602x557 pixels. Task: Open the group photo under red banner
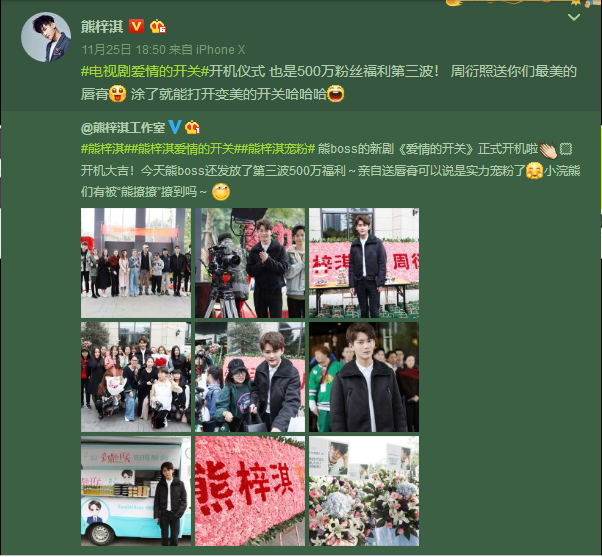coord(136,263)
